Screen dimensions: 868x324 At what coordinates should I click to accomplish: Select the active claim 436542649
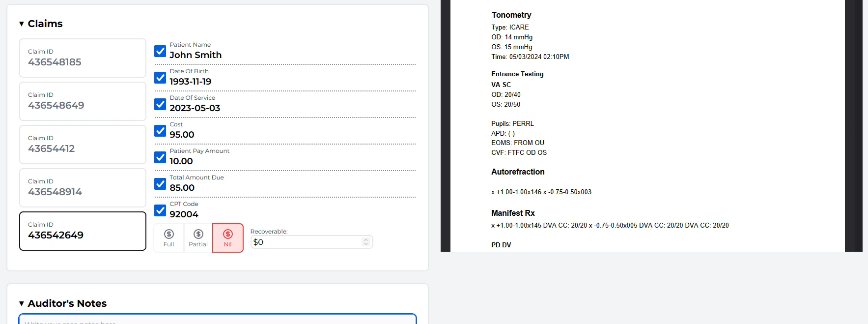83,231
